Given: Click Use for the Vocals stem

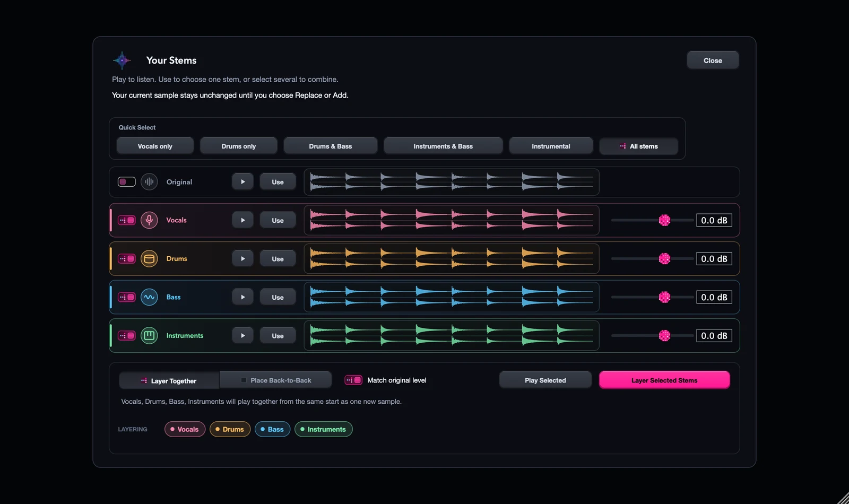Looking at the screenshot, I should 278,220.
